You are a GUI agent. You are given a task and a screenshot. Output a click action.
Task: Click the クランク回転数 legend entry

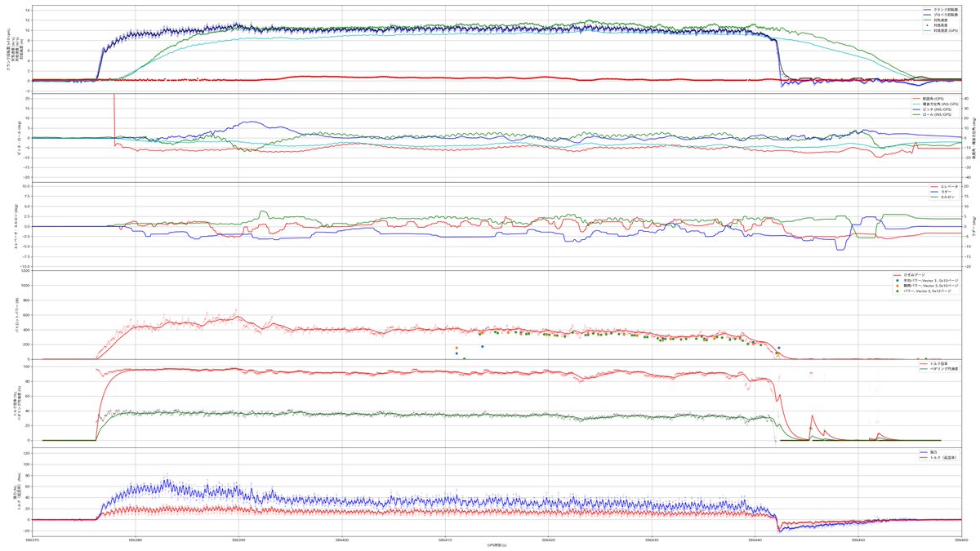(940, 10)
